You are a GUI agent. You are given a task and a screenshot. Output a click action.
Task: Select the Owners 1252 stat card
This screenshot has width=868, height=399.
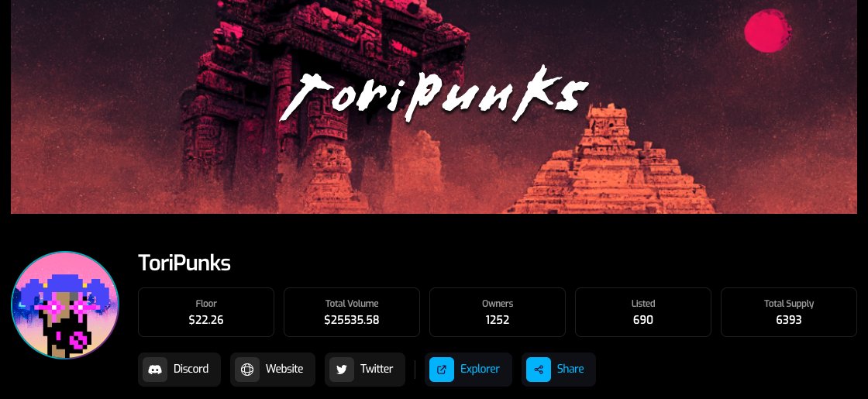(x=497, y=312)
